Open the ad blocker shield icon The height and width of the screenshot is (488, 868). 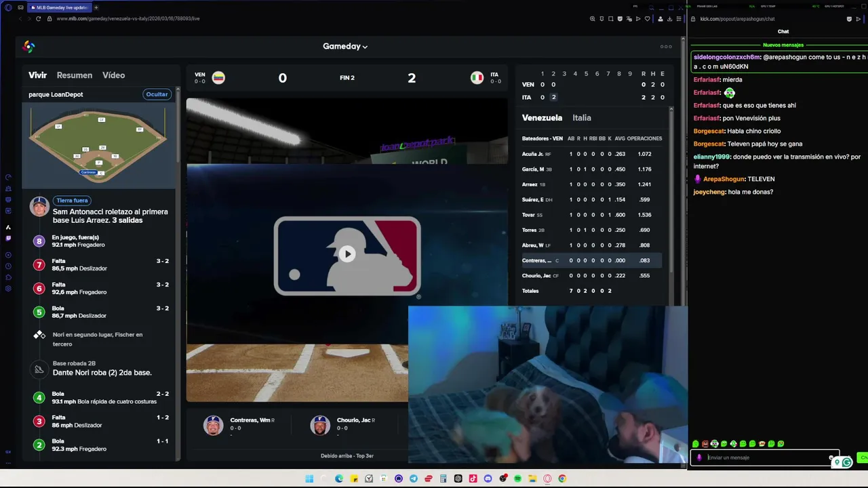pos(620,18)
